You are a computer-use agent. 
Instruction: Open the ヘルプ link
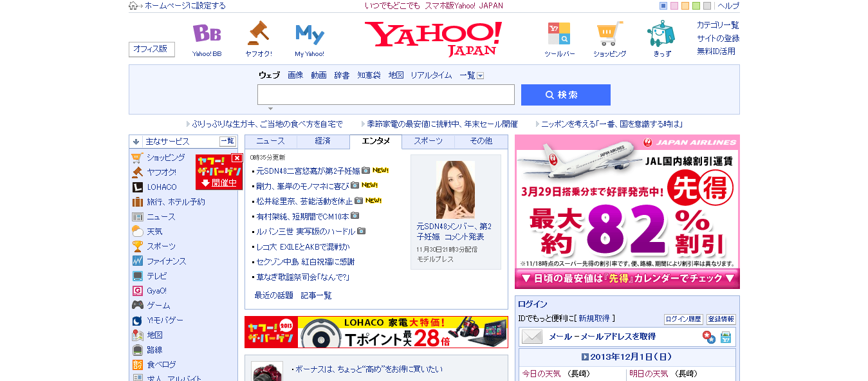point(728,6)
